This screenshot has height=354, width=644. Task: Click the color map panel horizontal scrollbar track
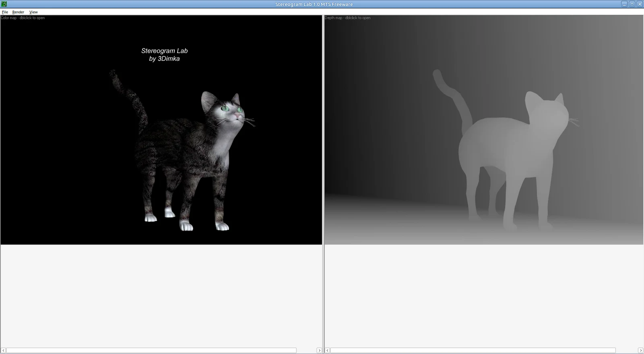(x=161, y=350)
